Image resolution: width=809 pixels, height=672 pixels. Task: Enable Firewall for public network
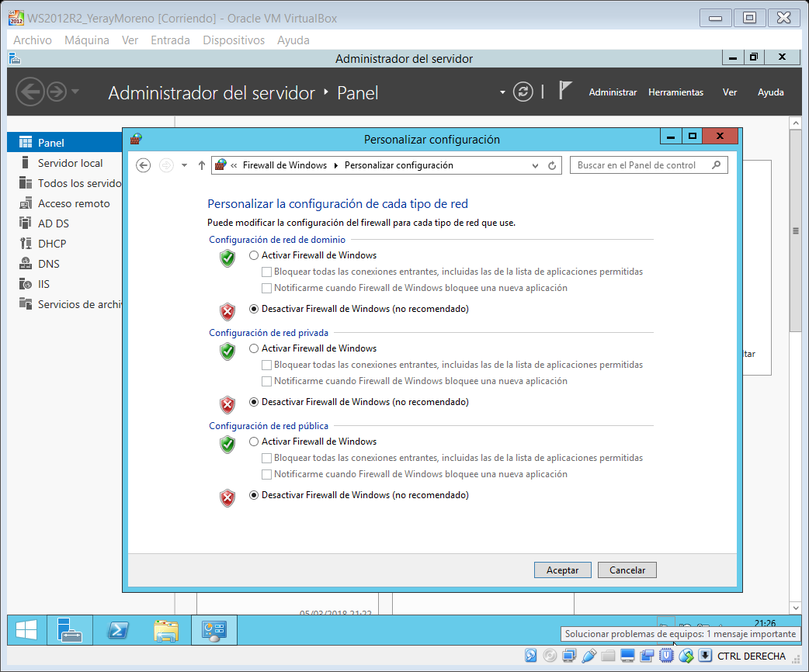[254, 442]
